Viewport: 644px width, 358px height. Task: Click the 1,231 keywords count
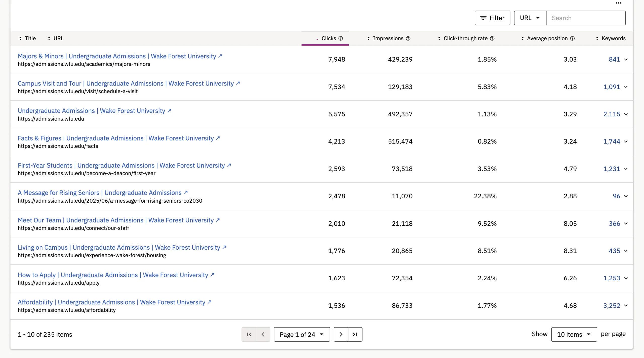pos(612,169)
